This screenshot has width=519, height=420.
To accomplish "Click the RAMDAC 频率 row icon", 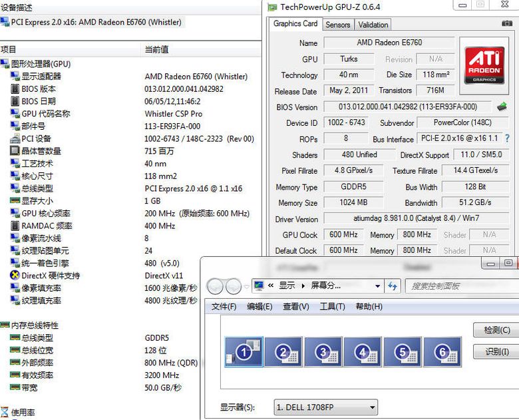I will click(15, 226).
